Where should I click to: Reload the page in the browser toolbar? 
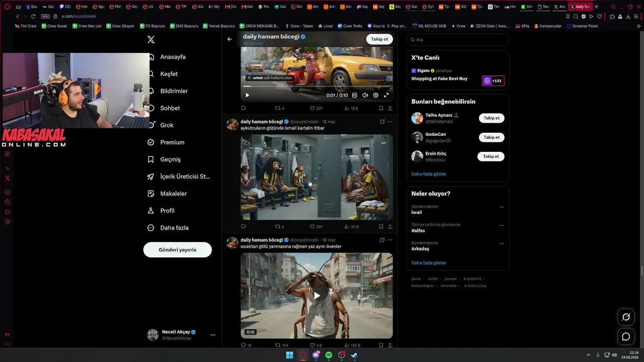coord(33,16)
